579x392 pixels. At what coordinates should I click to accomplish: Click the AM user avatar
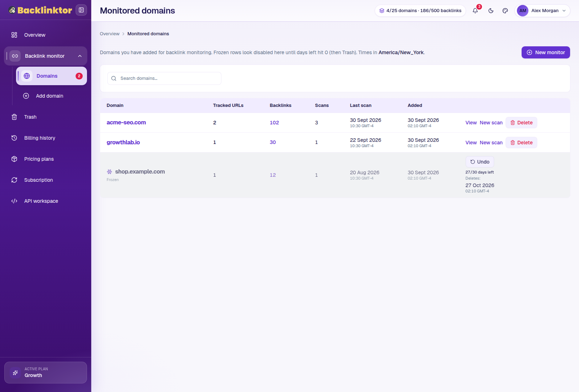coord(523,11)
